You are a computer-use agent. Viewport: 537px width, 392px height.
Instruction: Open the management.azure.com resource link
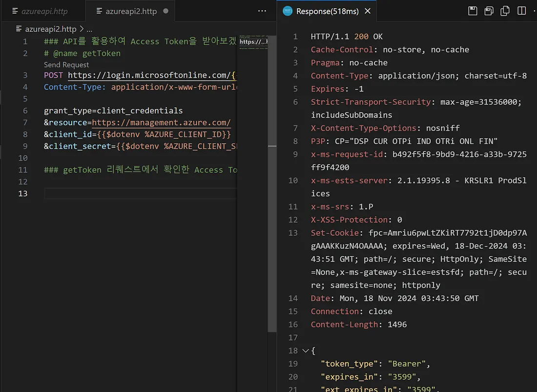pyautogui.click(x=161, y=123)
